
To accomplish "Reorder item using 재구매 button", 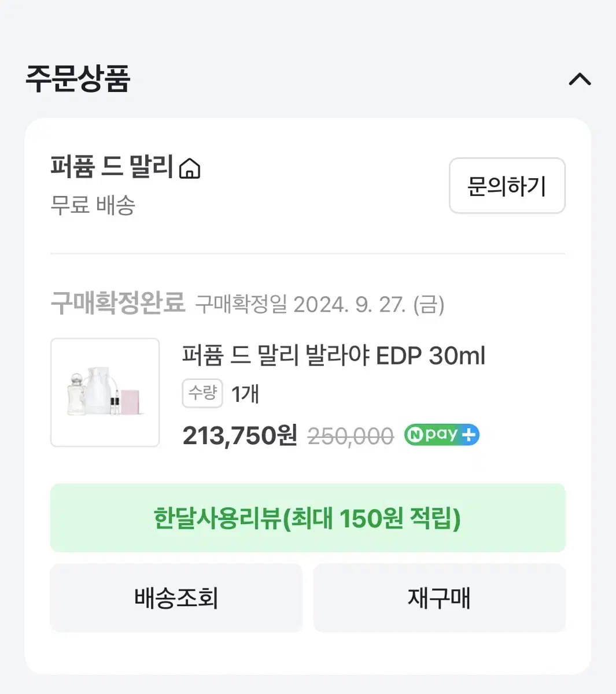I will pos(439,598).
